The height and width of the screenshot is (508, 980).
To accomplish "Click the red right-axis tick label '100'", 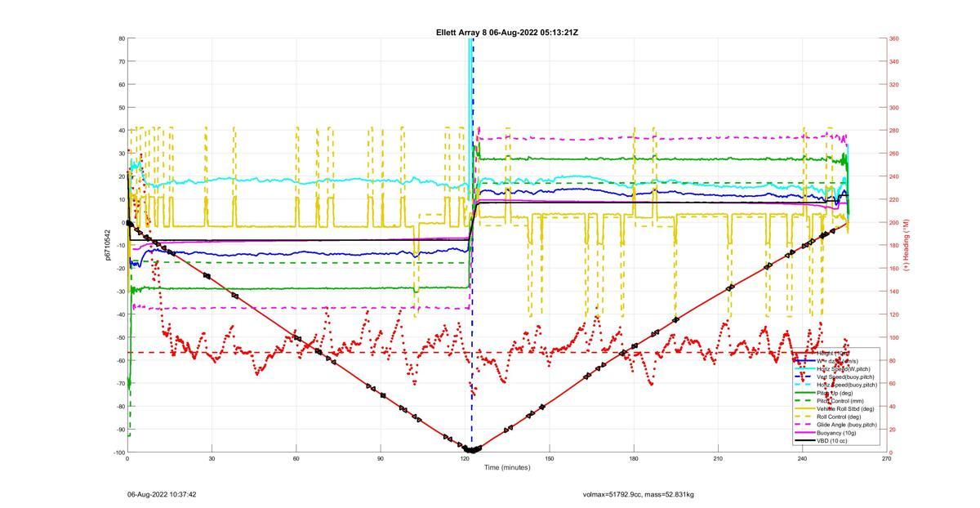I will click(894, 337).
